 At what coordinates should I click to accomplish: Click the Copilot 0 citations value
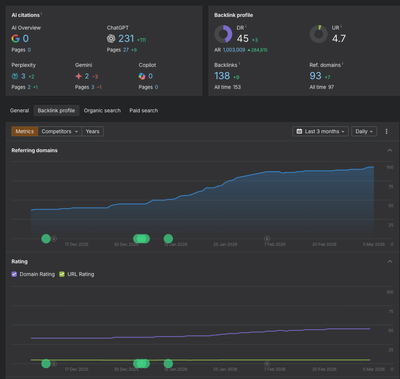(x=150, y=76)
